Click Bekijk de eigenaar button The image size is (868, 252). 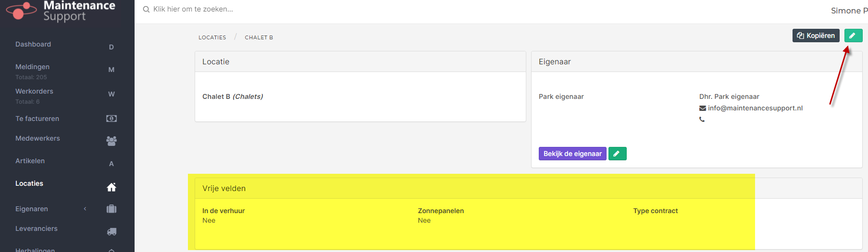click(572, 154)
